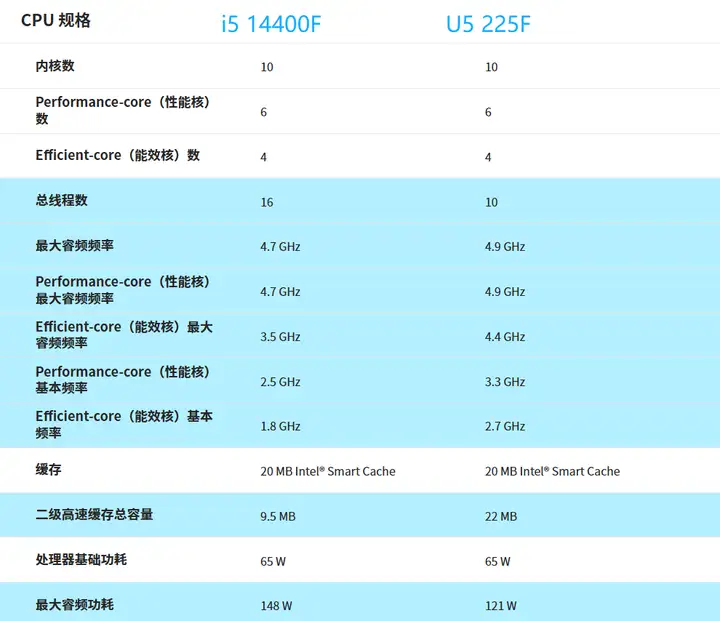
Task: Click the standalone "最大睿频频率" row label
Action: point(74,245)
